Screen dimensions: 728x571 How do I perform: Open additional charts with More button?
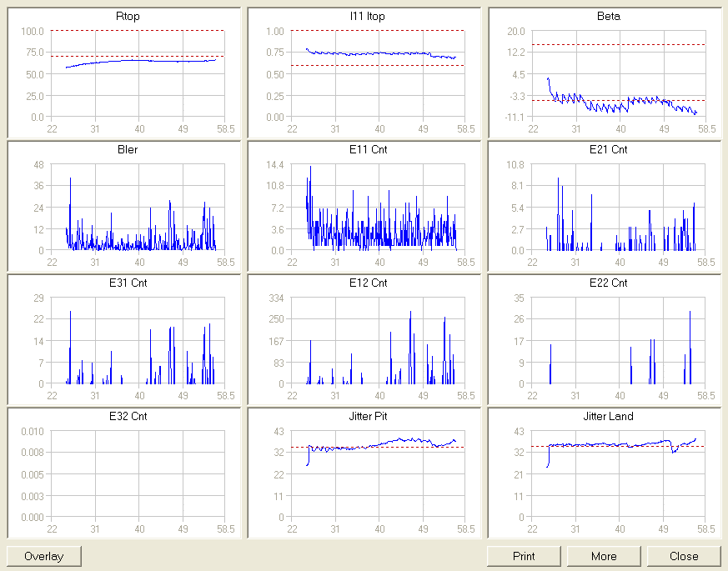click(604, 556)
